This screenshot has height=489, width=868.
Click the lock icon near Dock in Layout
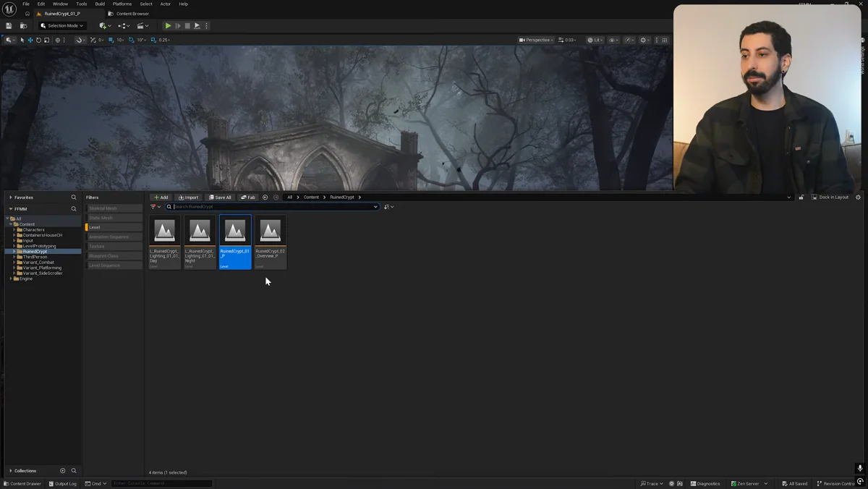coord(801,197)
